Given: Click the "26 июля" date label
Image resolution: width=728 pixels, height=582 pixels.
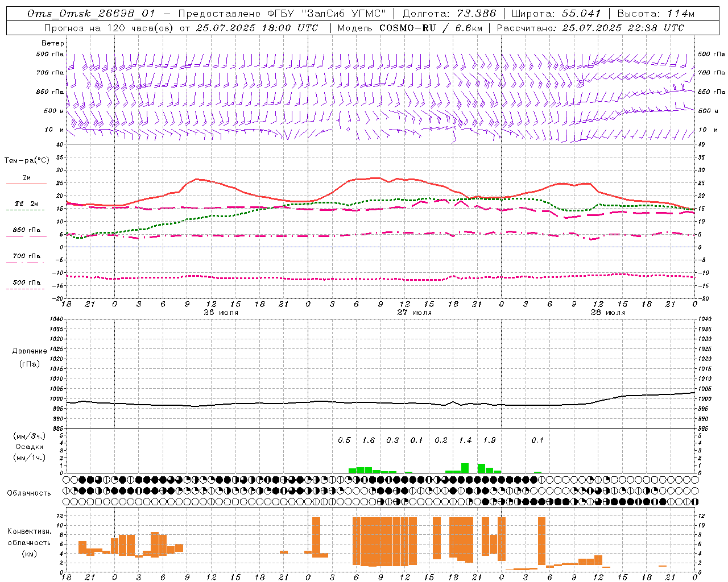Looking at the screenshot, I should (x=221, y=313).
